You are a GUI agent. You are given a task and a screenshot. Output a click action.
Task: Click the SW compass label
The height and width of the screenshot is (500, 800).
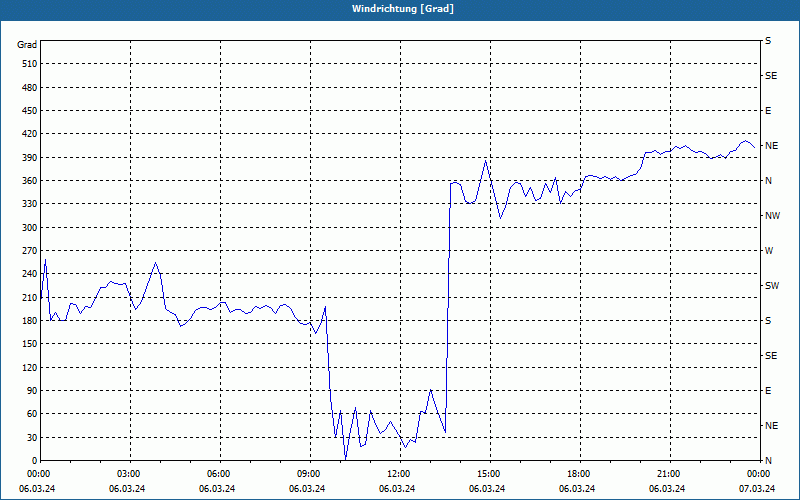point(772,286)
